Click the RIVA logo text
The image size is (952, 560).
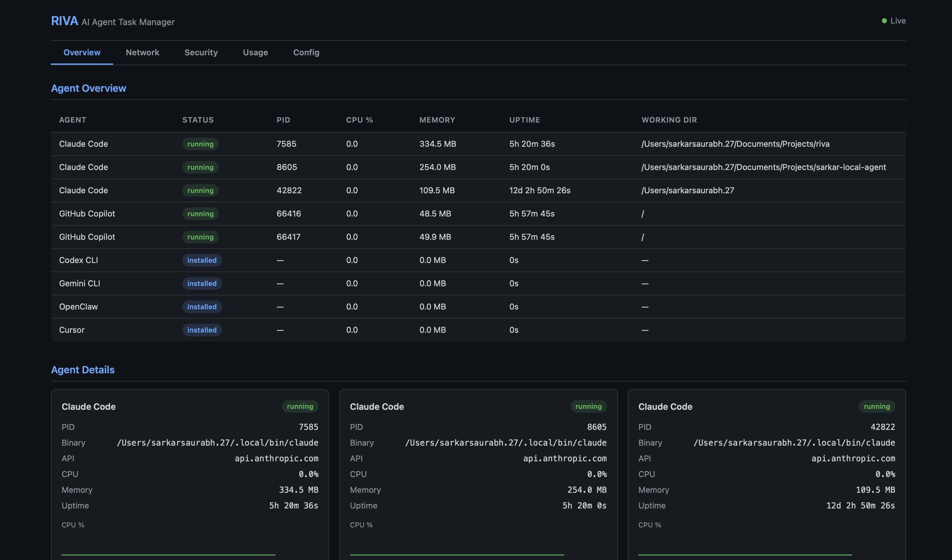coord(64,21)
